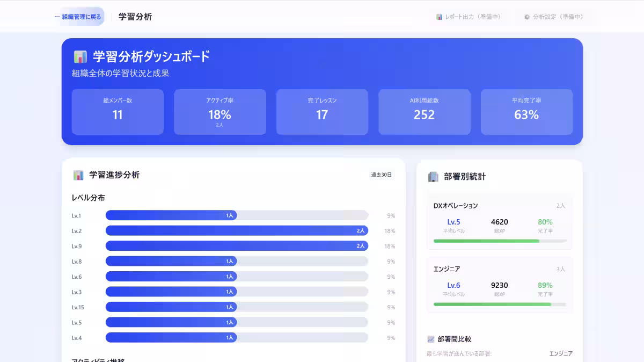Click the エンジニア link in 部署間比較

coord(561,353)
